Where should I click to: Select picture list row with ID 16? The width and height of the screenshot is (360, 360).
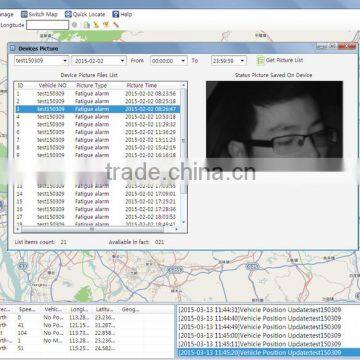[x=98, y=209]
